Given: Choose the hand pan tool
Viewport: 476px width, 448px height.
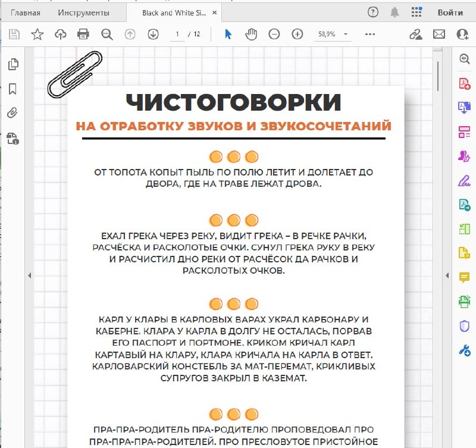Looking at the screenshot, I should [x=251, y=34].
